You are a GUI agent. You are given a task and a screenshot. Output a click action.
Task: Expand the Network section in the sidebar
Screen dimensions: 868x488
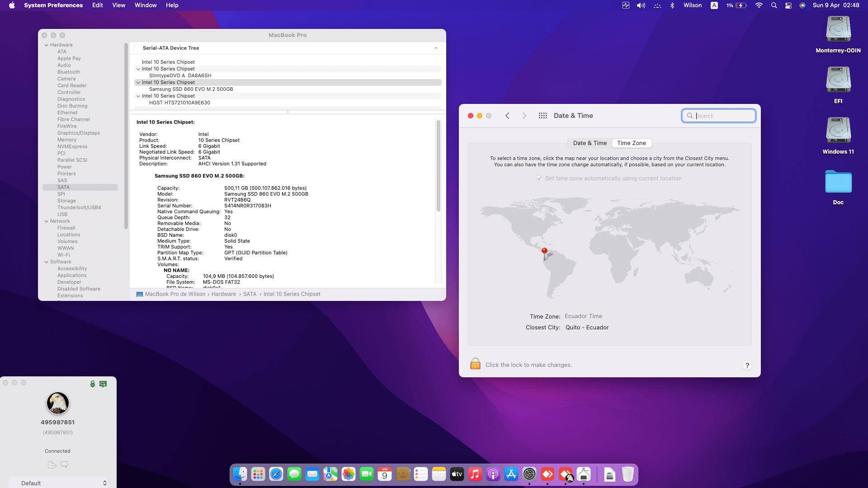tap(47, 221)
